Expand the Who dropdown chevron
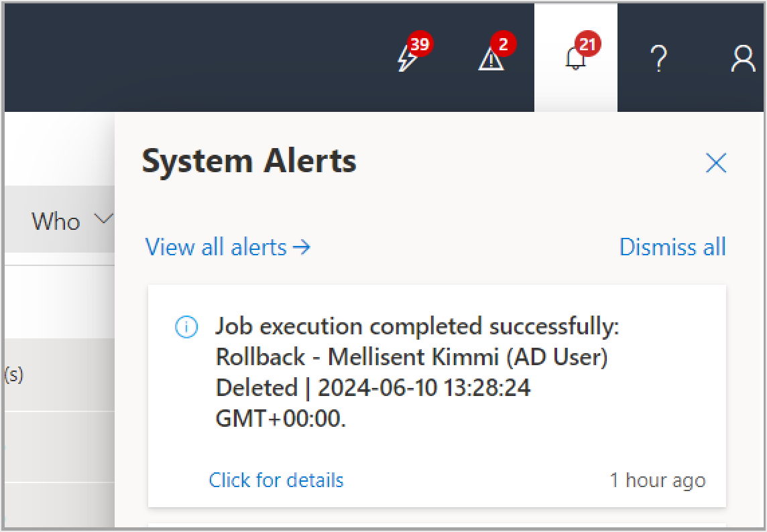 tap(104, 218)
